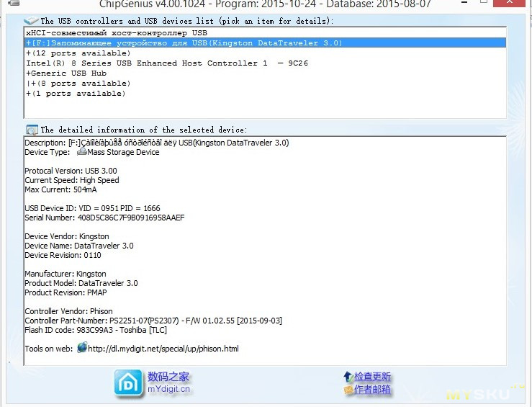The image size is (532, 407).
Task: Click the Product Model DataTraveler 3.0 line
Action: tap(81, 283)
